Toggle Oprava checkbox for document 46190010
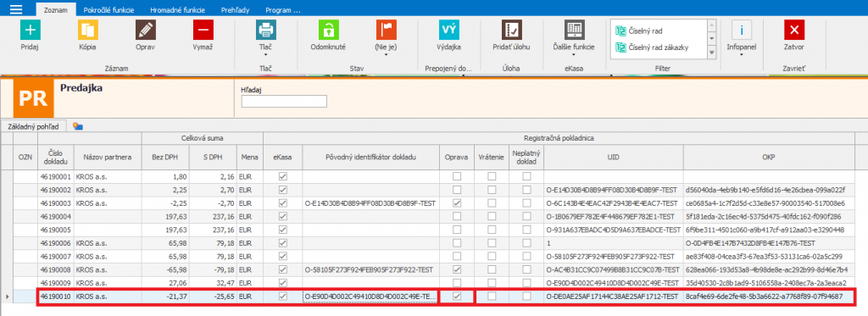The width and height of the screenshot is (868, 316). 457,297
